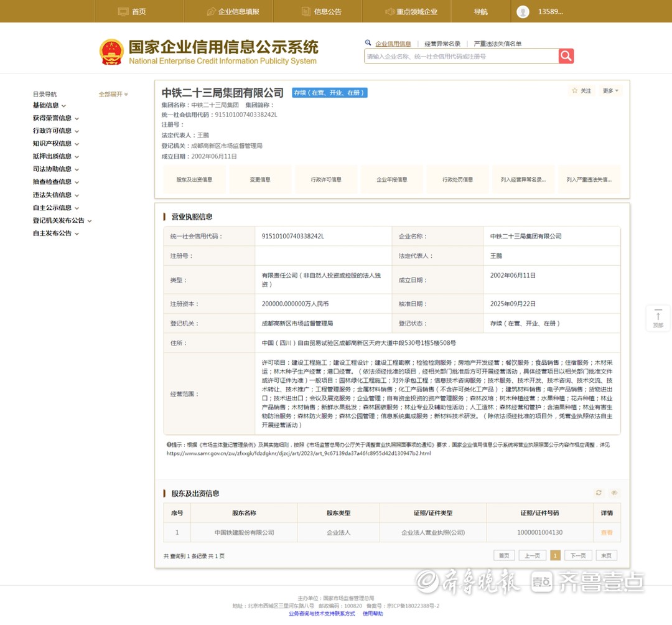672x625 pixels.
Task: Open 信息公告 in the top navigation
Action: point(322,12)
